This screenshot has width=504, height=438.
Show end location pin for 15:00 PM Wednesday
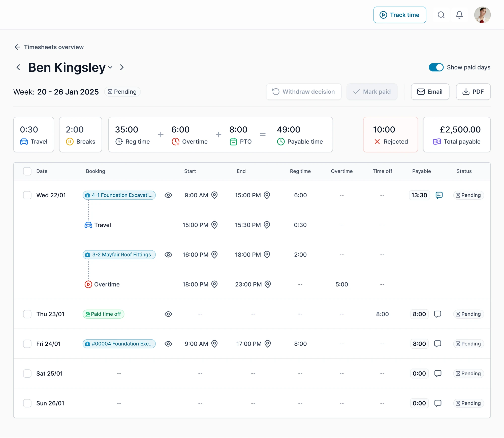tap(267, 195)
